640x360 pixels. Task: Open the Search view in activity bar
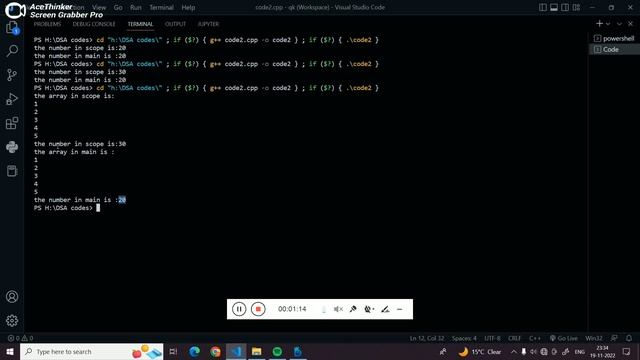(x=12, y=51)
